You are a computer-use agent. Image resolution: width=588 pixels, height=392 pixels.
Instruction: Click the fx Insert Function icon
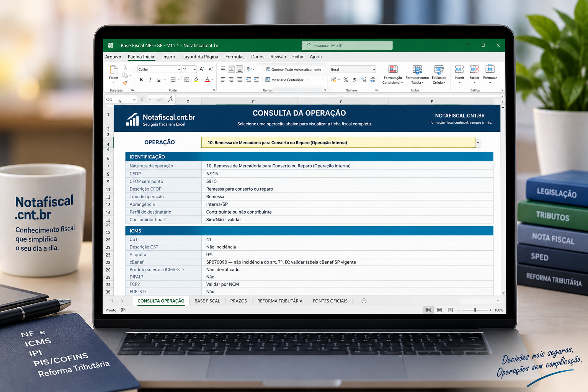point(170,100)
